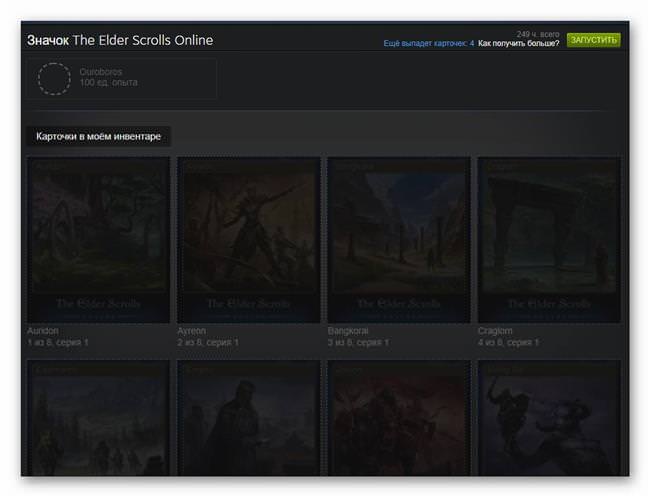Click '3 из 8, серия 1' text
Viewport: 650px width, 497px height.
click(358, 342)
